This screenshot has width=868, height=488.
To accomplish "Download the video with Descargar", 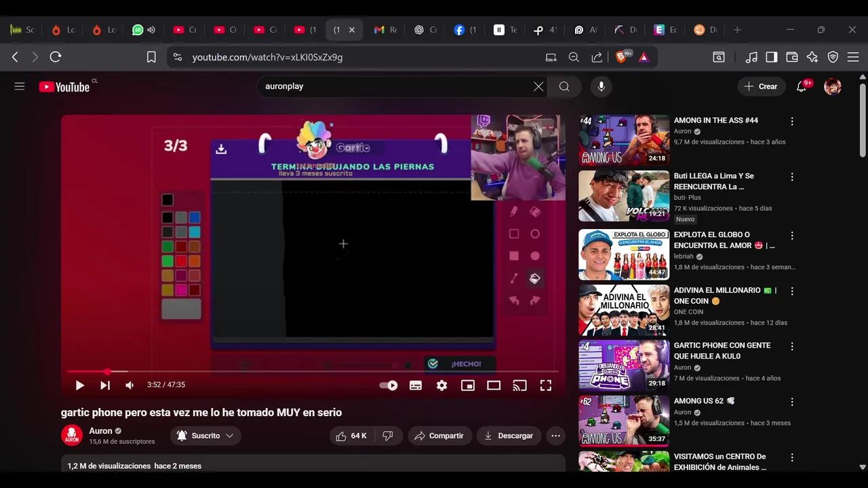I will click(x=509, y=436).
